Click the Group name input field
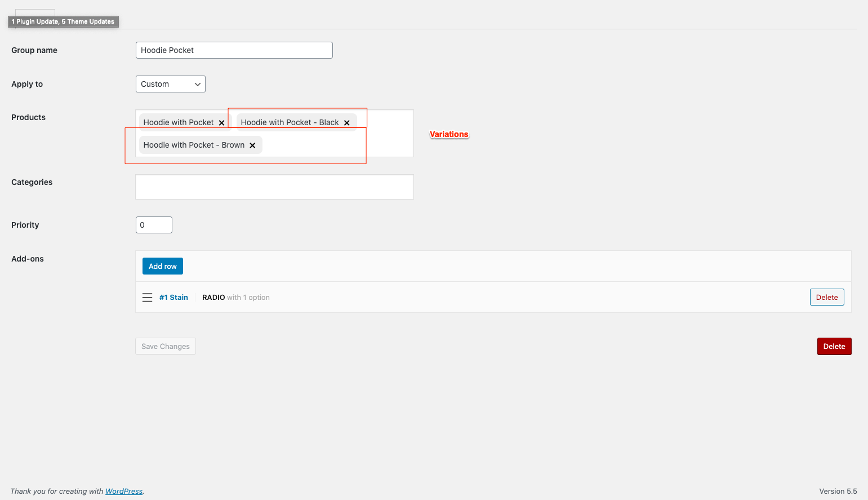The height and width of the screenshot is (500, 868). 234,50
